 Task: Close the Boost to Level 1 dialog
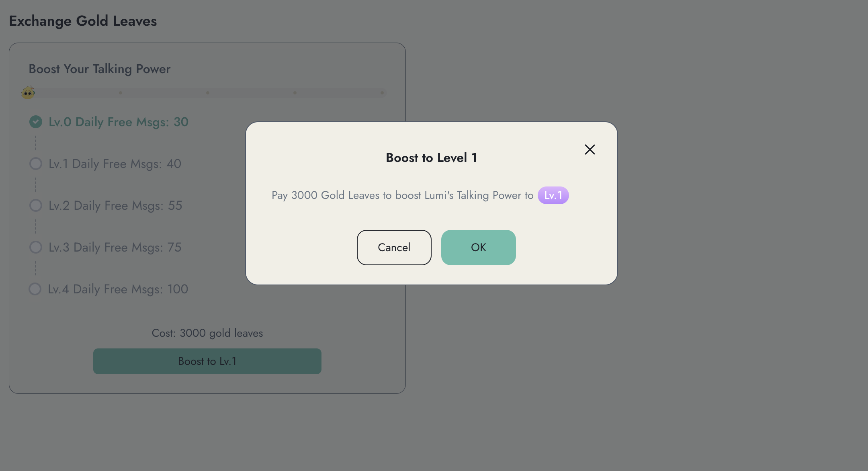coord(590,149)
